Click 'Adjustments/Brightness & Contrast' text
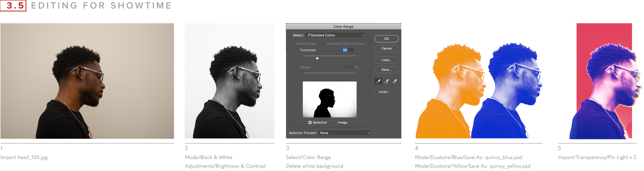 tap(225, 166)
